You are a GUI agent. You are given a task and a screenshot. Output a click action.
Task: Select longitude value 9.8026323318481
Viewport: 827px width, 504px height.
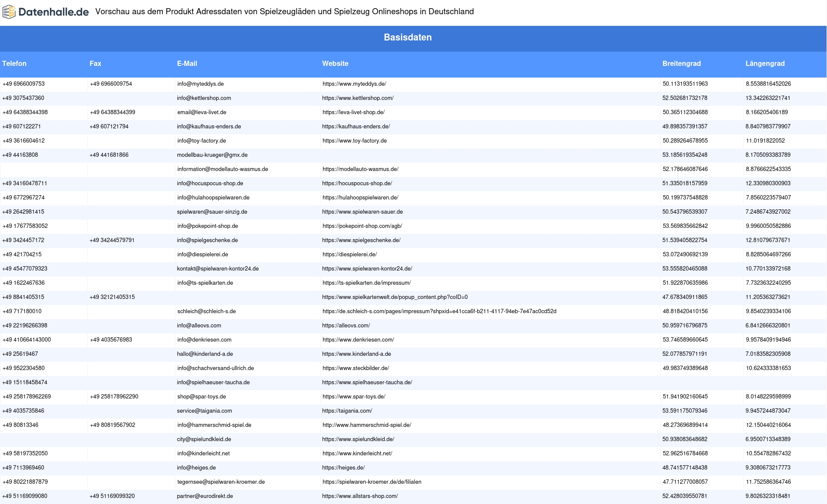click(768, 496)
